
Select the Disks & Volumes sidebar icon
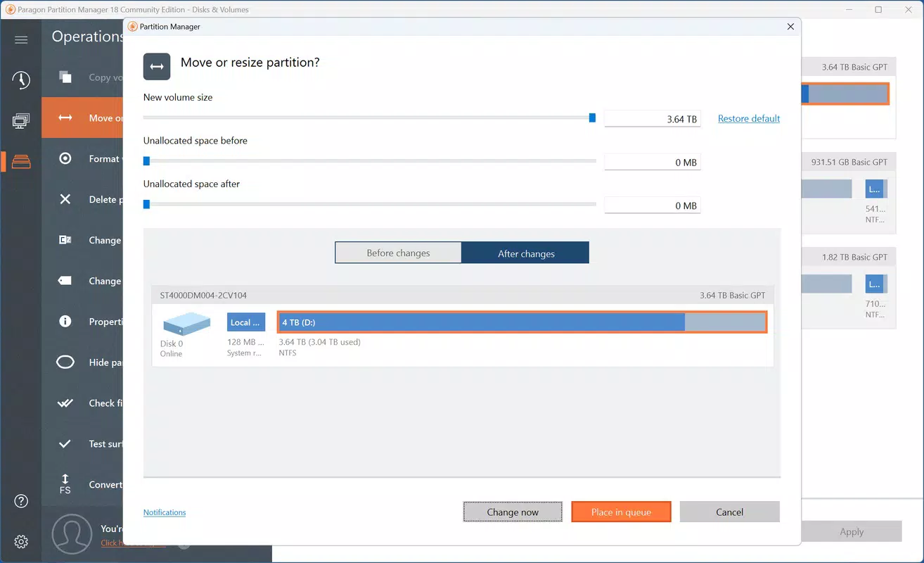click(21, 162)
